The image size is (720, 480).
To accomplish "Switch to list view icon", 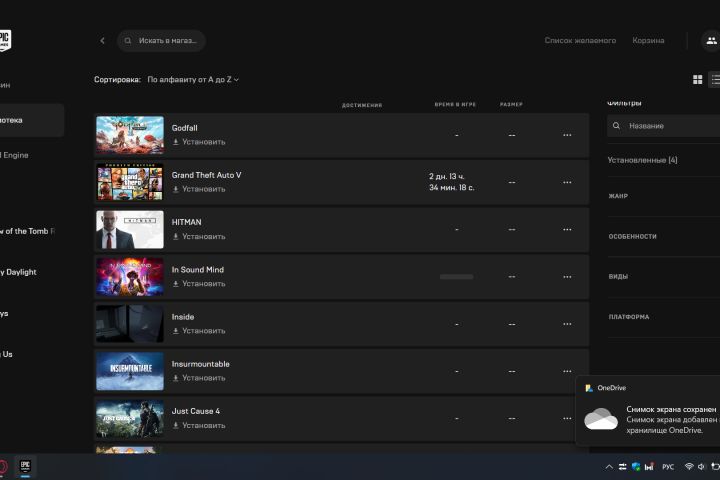I will 715,79.
